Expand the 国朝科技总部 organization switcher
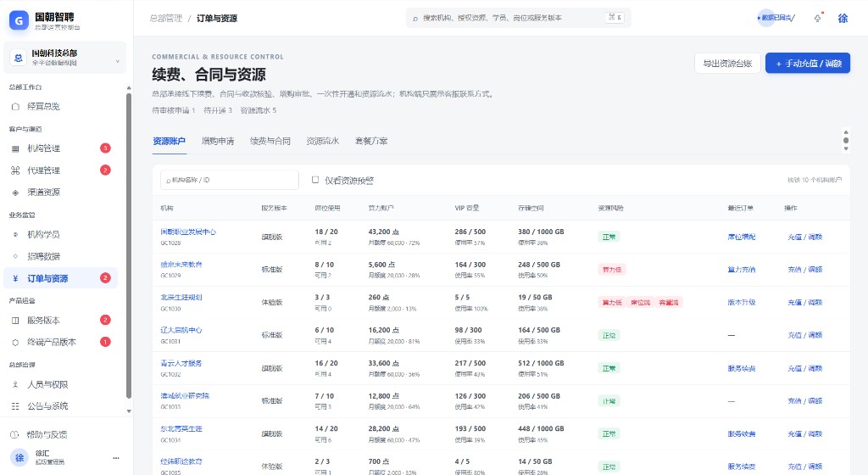 (64, 58)
